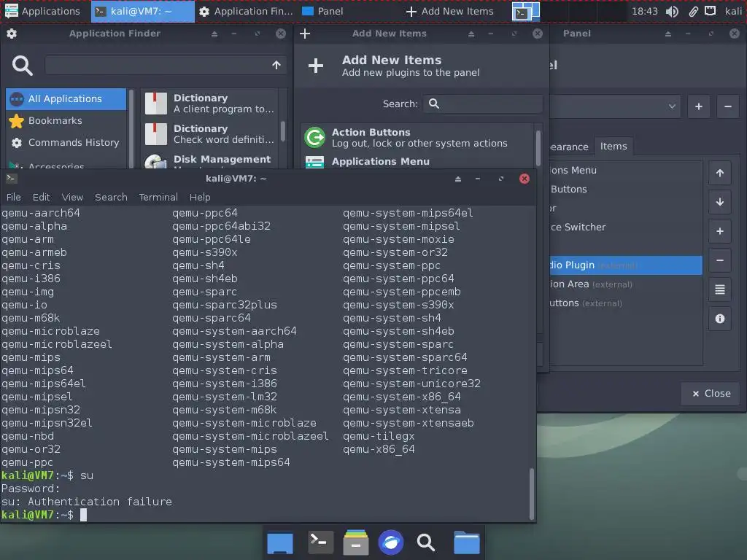747x560 pixels.
Task: Select the Applications Menu item in Panel list
Action: pyautogui.click(x=625, y=170)
